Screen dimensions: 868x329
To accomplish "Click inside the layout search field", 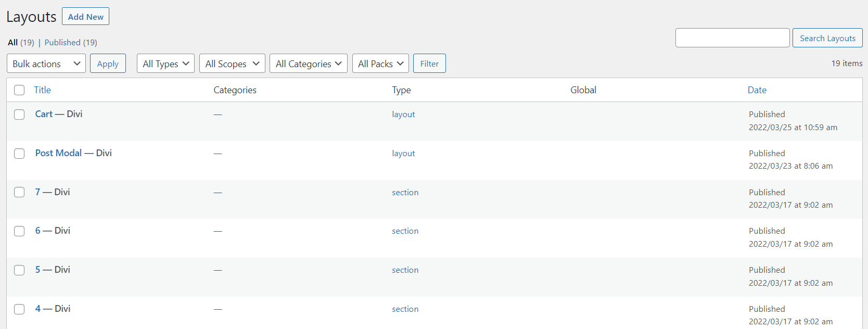I will (732, 38).
